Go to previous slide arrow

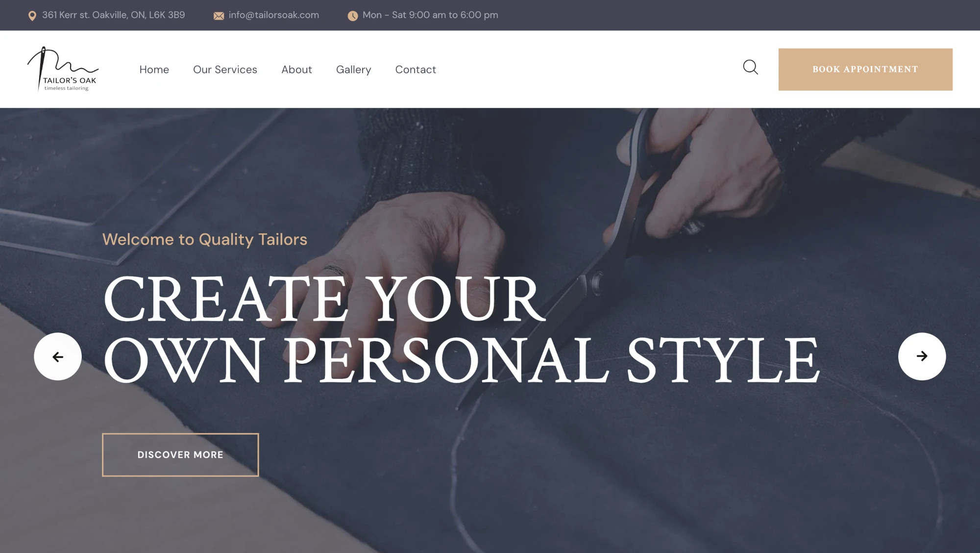pyautogui.click(x=58, y=356)
